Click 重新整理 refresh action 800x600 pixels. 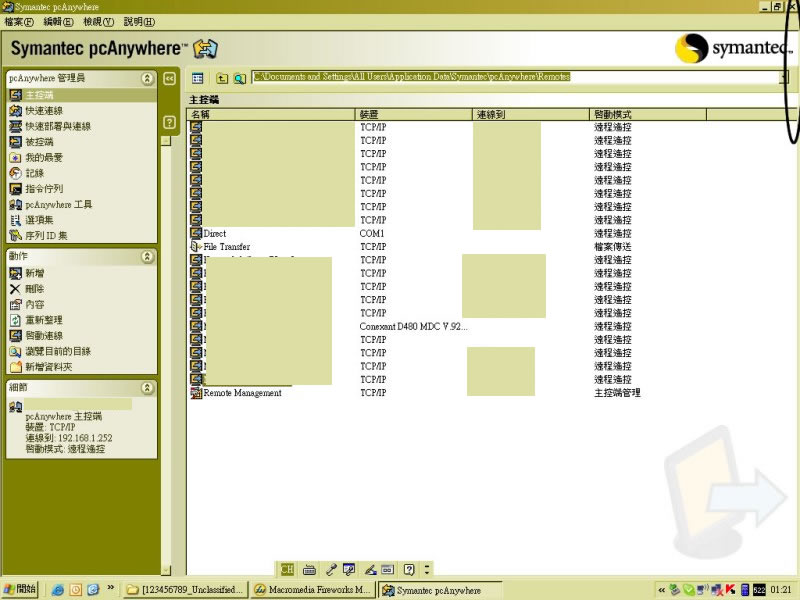(43, 320)
